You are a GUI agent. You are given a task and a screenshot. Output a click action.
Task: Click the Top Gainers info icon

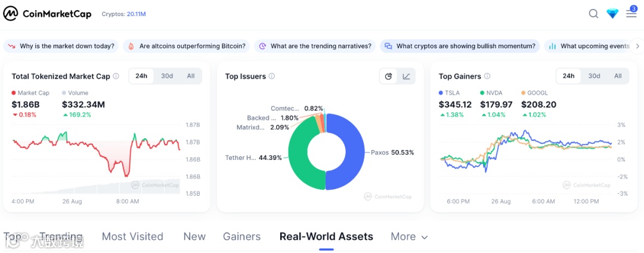(x=487, y=76)
